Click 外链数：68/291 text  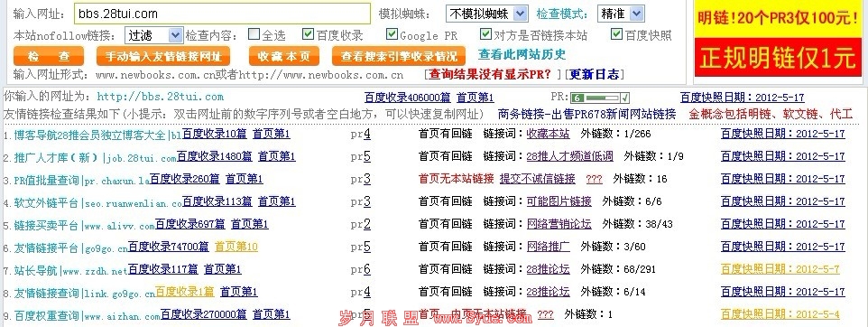tap(618, 269)
